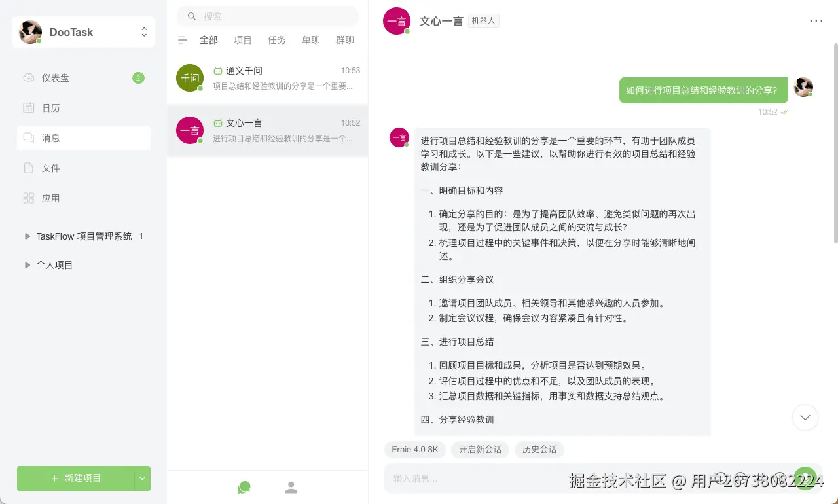Select the 项目 tab
Viewport: 838px width, 504px height.
click(243, 40)
